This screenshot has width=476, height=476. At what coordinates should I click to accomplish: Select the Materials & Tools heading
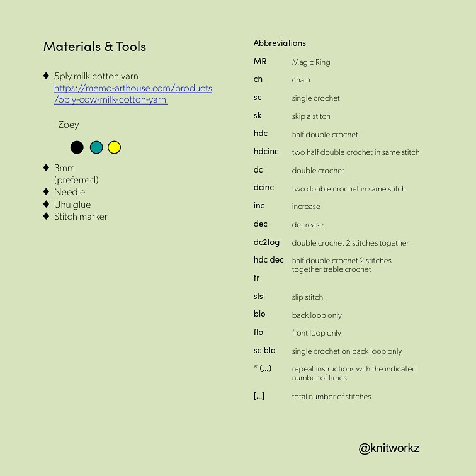(94, 46)
